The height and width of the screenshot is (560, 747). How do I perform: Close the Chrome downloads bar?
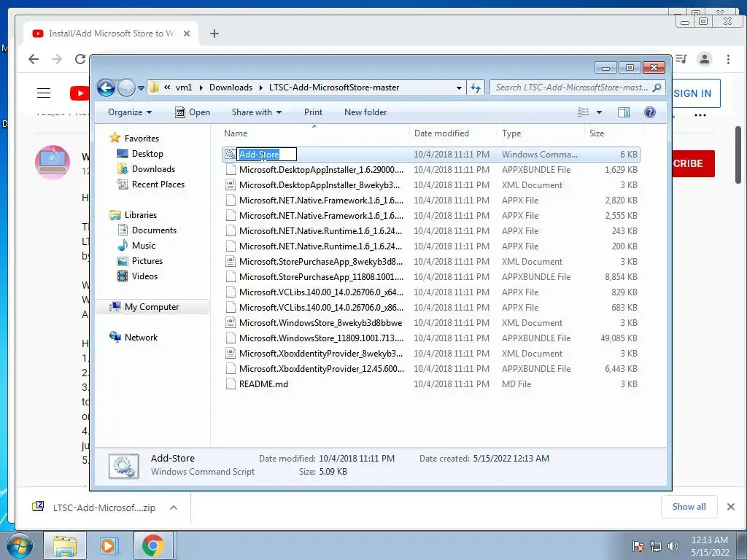click(731, 507)
